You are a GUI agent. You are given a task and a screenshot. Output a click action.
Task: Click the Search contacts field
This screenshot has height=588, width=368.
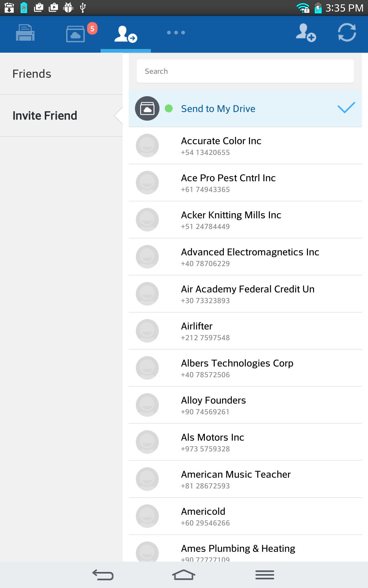pos(245,71)
